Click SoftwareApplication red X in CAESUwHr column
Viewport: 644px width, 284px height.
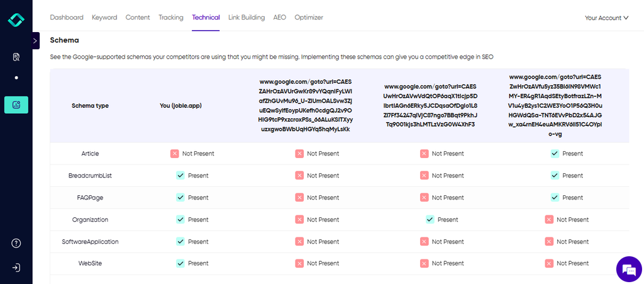pos(425,242)
